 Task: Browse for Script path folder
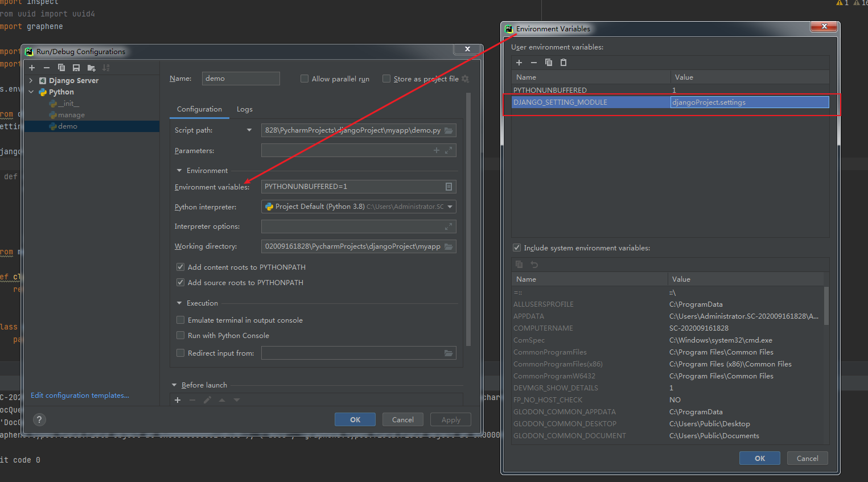point(449,130)
